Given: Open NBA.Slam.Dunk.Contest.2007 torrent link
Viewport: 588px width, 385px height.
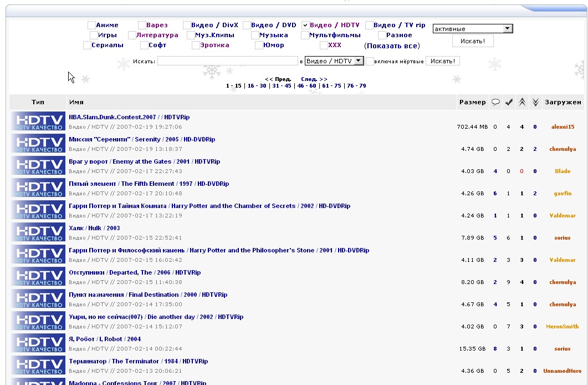Looking at the screenshot, I should [x=129, y=117].
